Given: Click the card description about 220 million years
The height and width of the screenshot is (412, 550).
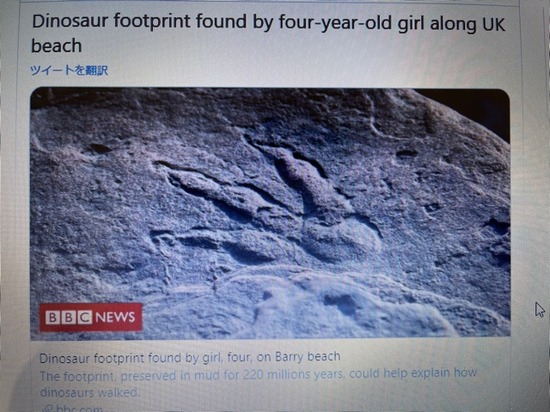Looking at the screenshot, I should coord(258,383).
